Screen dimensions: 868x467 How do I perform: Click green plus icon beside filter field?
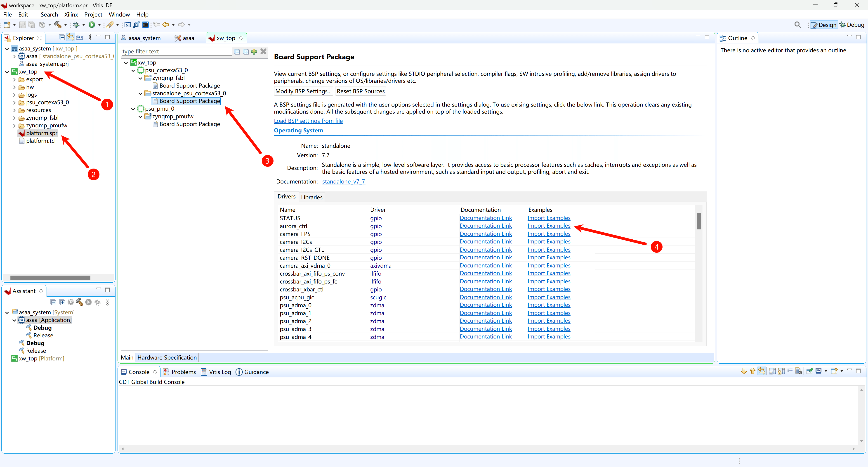[x=254, y=52]
